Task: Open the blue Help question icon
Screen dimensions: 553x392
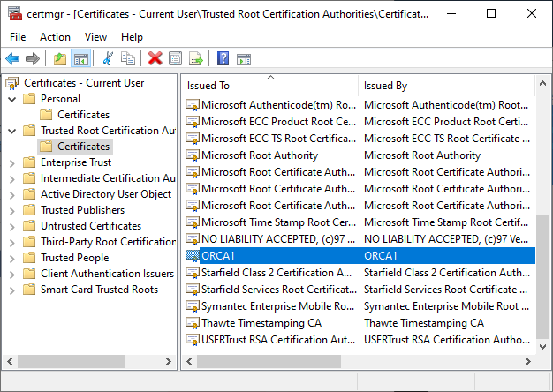Action: (x=223, y=58)
